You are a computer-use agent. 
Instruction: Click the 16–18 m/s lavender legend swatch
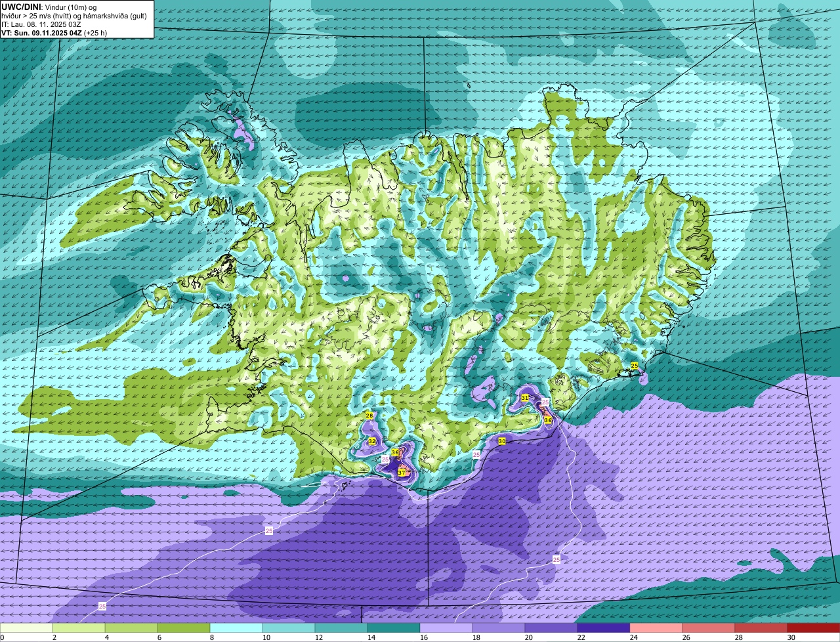click(446, 628)
